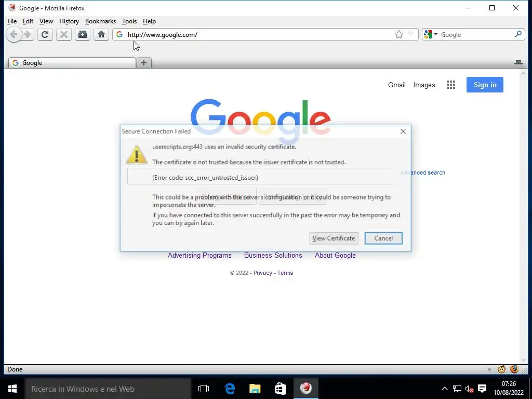Click the downloads toolbar icon

(83, 35)
